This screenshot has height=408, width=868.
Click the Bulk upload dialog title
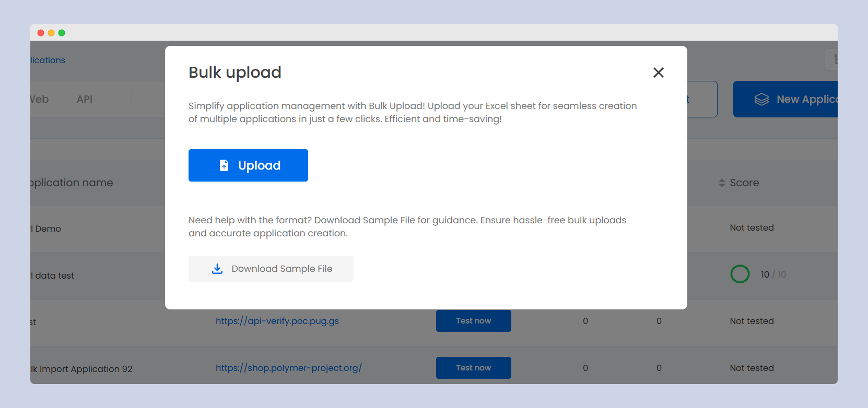tap(235, 73)
